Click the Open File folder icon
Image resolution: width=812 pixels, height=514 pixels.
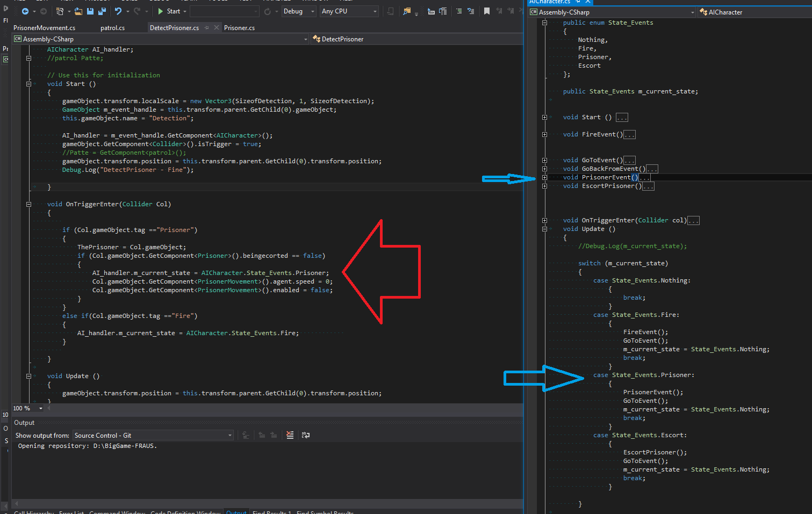(78, 11)
